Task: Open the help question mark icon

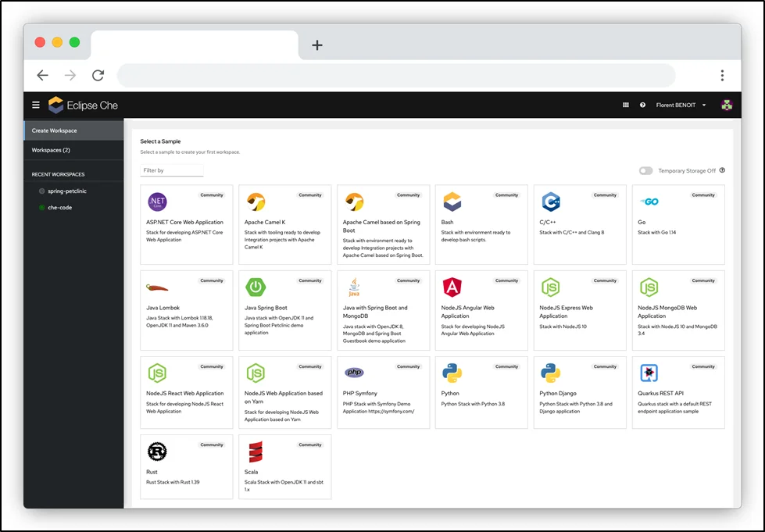Action: (x=642, y=105)
